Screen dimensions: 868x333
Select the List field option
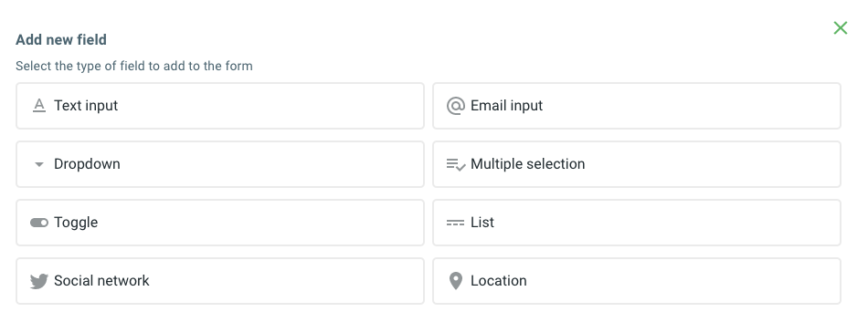coord(637,223)
